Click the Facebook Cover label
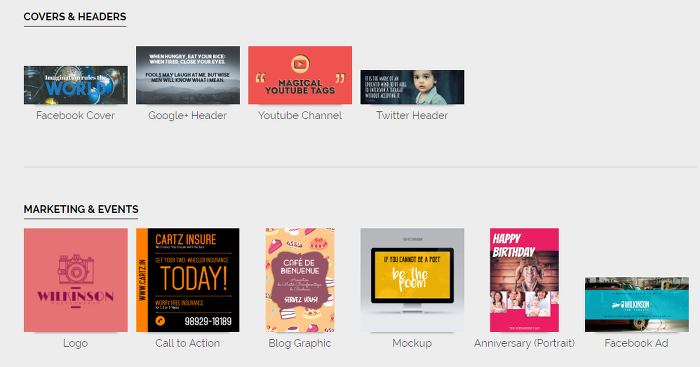 click(75, 115)
